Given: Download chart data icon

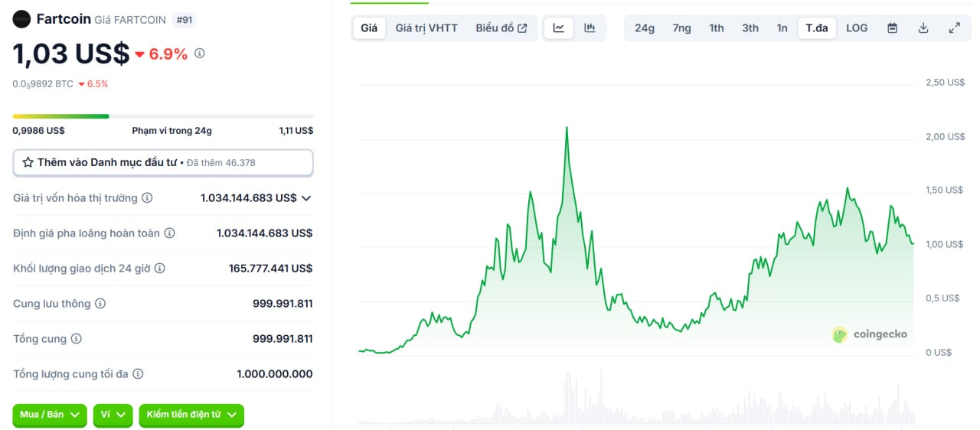Looking at the screenshot, I should [923, 28].
